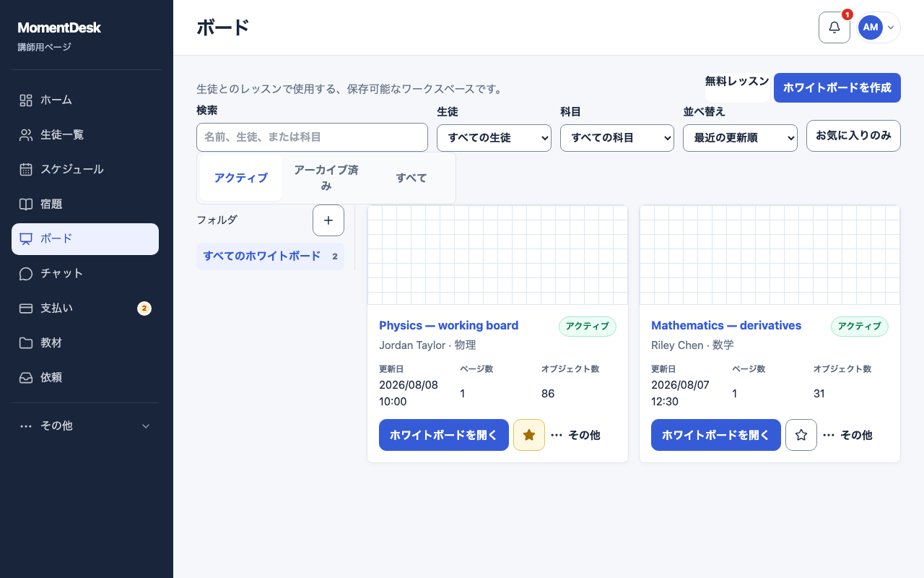Click Riley Chen · 数学 text
This screenshot has height=578, width=924.
[x=692, y=345]
